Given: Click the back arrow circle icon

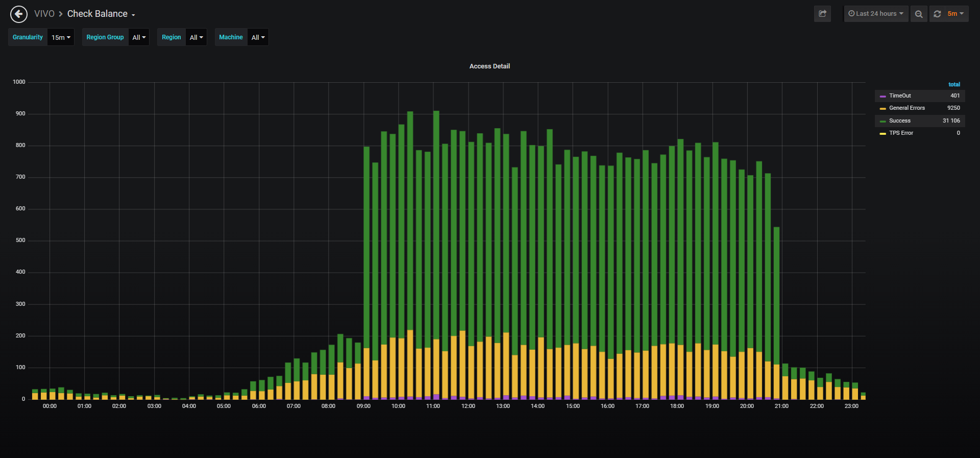Looking at the screenshot, I should click(x=19, y=14).
